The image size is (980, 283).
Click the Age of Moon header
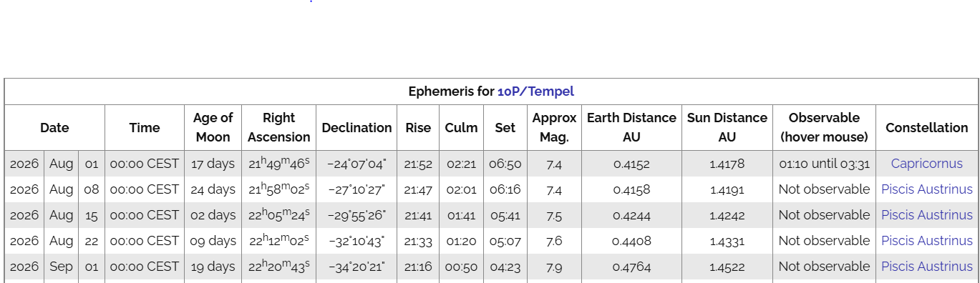click(x=213, y=127)
